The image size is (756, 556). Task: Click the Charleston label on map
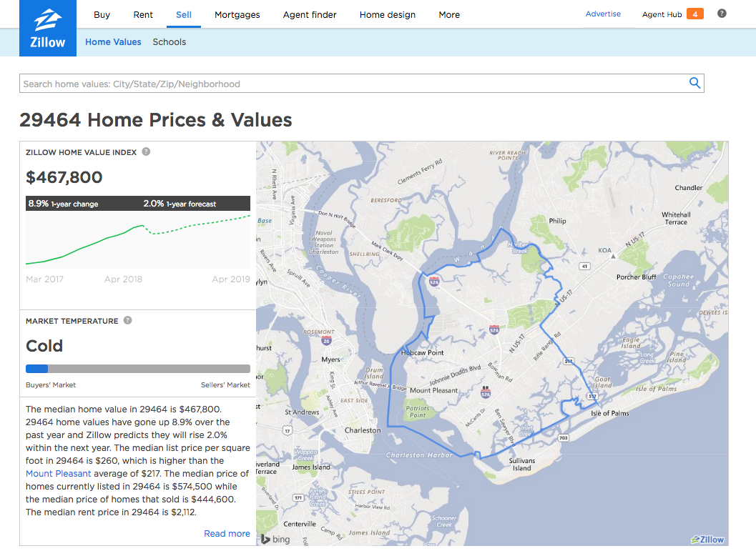click(363, 430)
